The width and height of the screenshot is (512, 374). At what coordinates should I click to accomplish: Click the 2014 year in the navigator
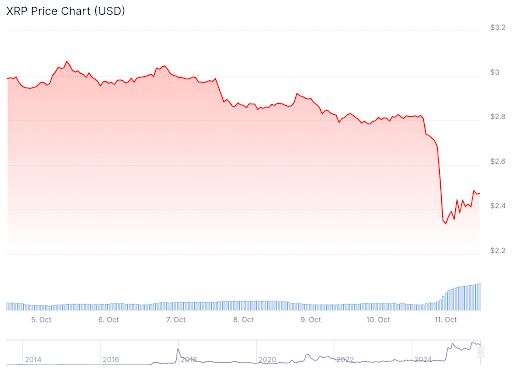click(33, 360)
